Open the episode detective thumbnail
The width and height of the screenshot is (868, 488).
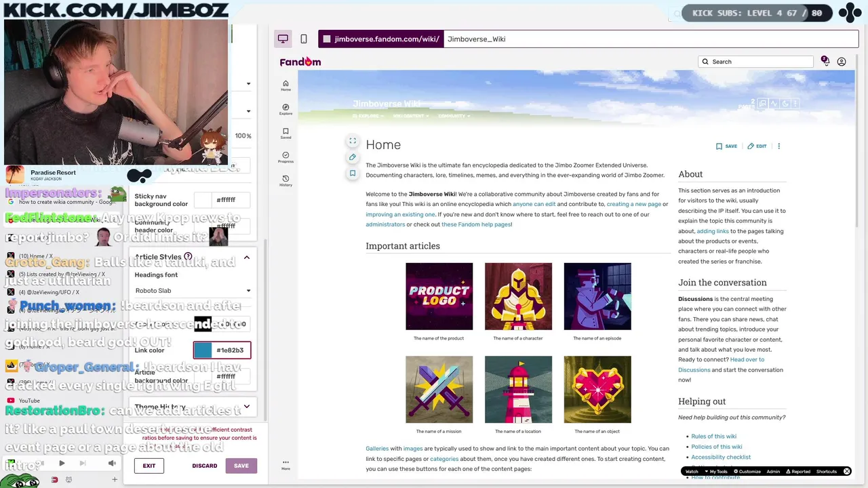tap(597, 297)
